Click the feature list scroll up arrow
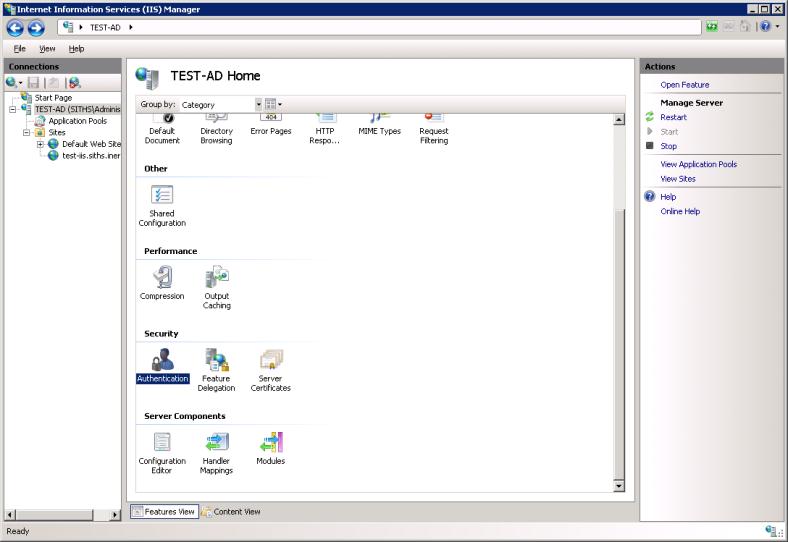The height and width of the screenshot is (542, 788). 619,120
